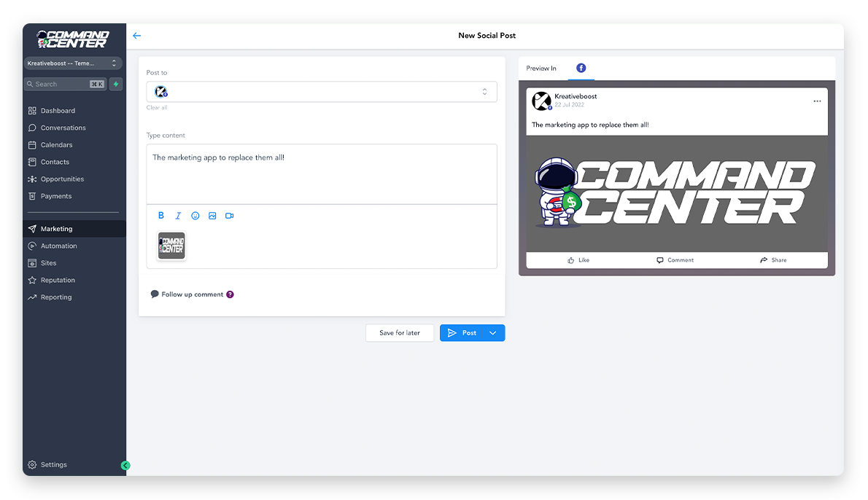This screenshot has height=500, width=868.
Task: Open the emoji picker icon
Action: click(x=195, y=216)
